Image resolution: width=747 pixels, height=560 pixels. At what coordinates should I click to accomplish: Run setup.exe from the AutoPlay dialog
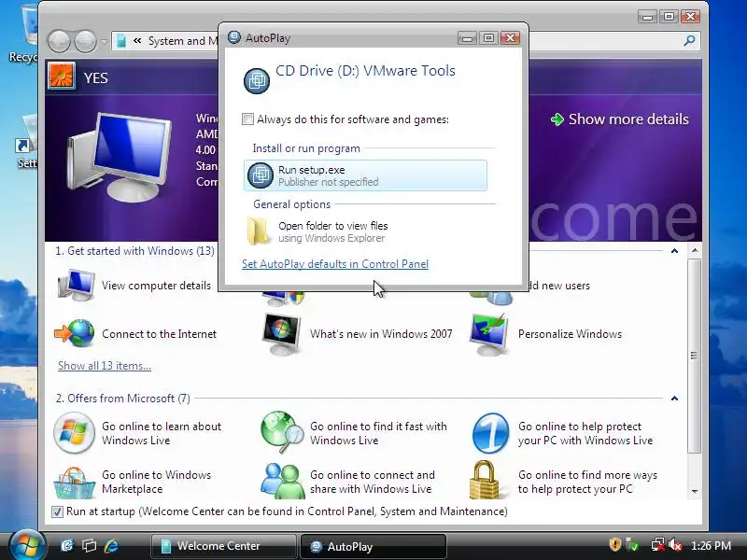point(365,175)
